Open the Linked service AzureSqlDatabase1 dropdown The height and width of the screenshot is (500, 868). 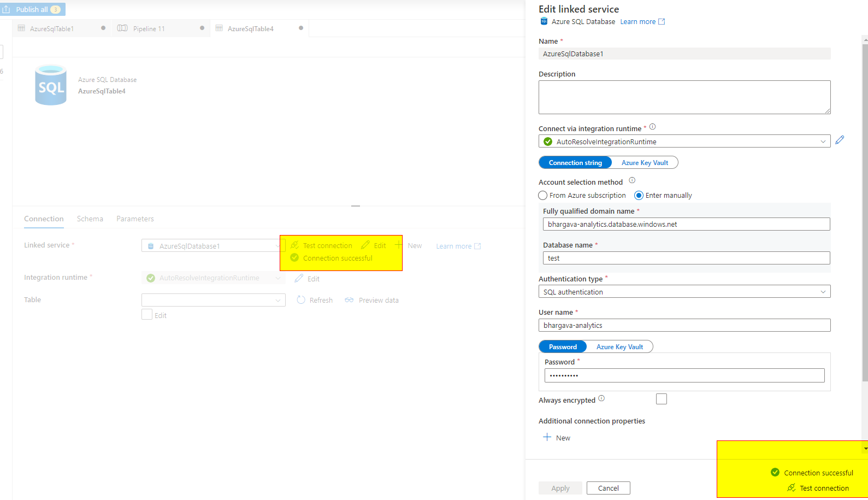pyautogui.click(x=213, y=245)
